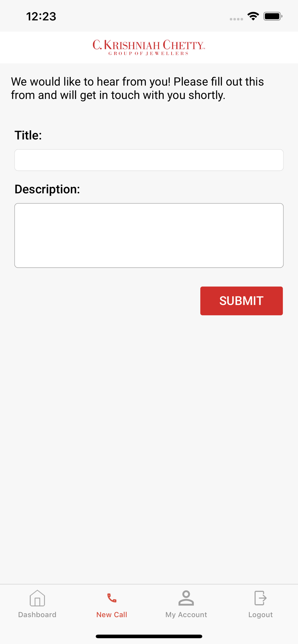
Task: Choose the Logout tab label
Action: coord(260,615)
